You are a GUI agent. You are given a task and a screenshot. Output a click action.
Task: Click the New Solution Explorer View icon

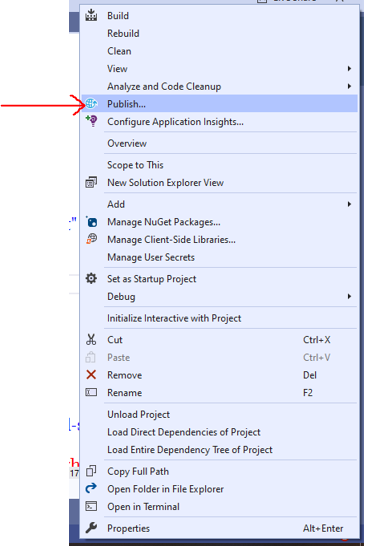tap(91, 182)
